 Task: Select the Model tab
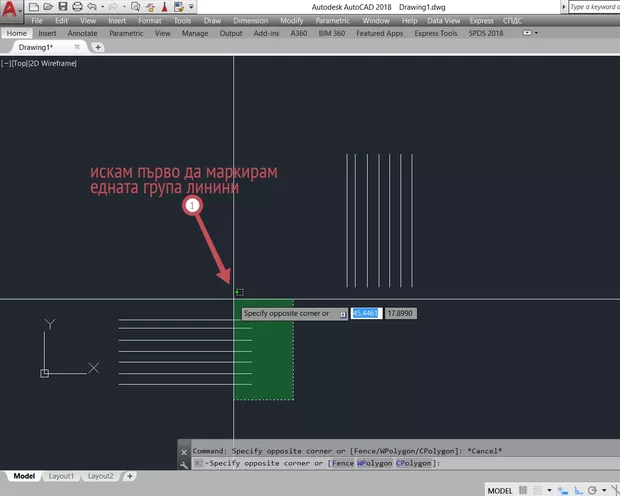tap(24, 476)
